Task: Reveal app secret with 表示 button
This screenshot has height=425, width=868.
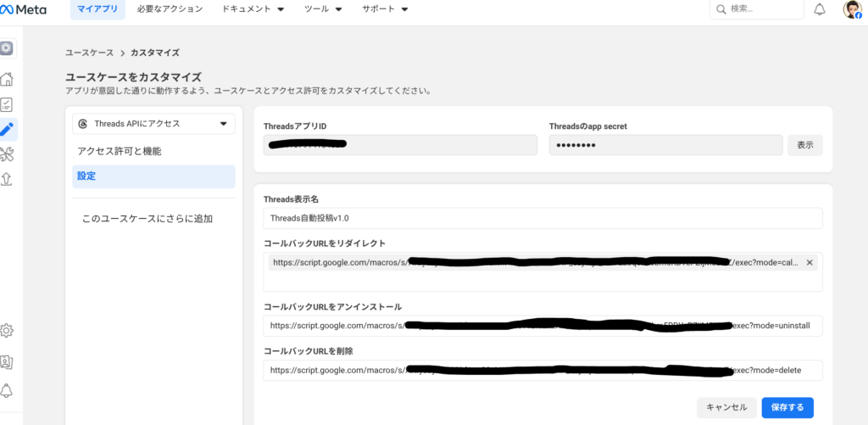Action: [804, 145]
